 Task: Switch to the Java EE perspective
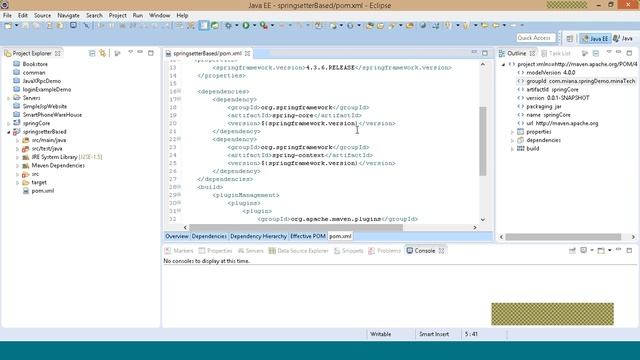pos(596,38)
